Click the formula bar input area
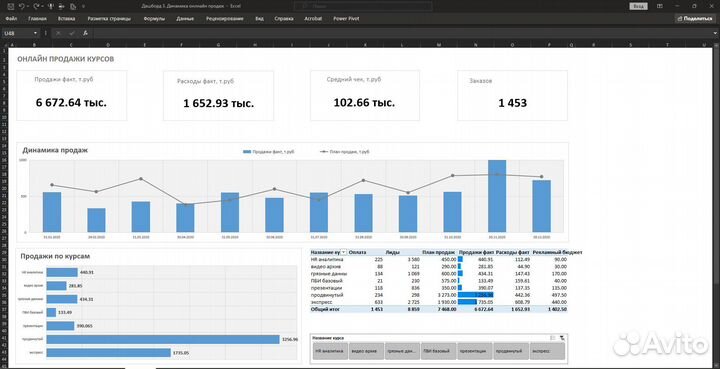Image resolution: width=720 pixels, height=369 pixels. pyautogui.click(x=402, y=33)
